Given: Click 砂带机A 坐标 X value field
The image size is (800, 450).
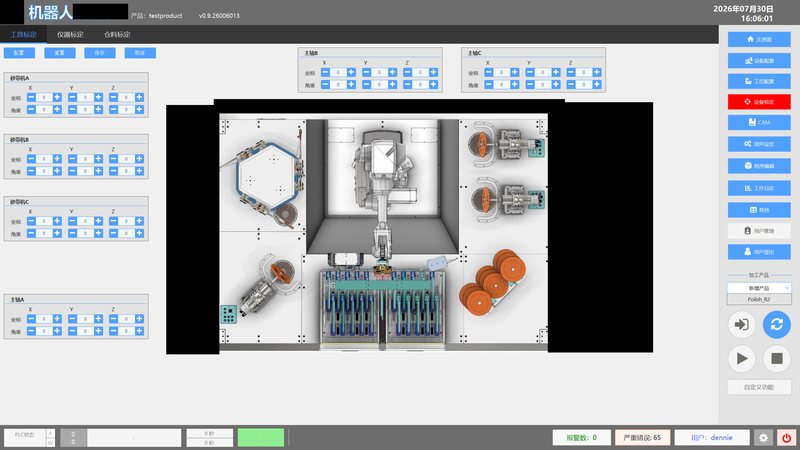Looking at the screenshot, I should (44, 97).
